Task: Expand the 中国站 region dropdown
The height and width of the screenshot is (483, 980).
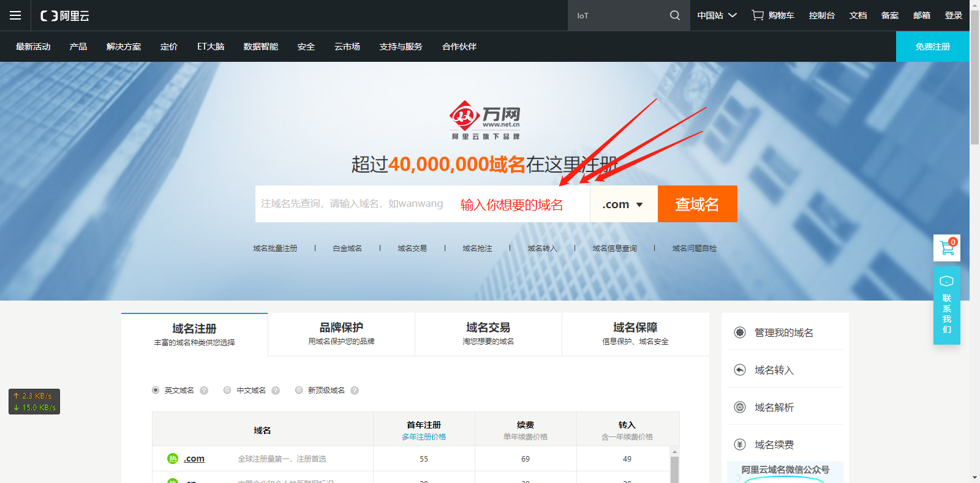Action: point(717,15)
